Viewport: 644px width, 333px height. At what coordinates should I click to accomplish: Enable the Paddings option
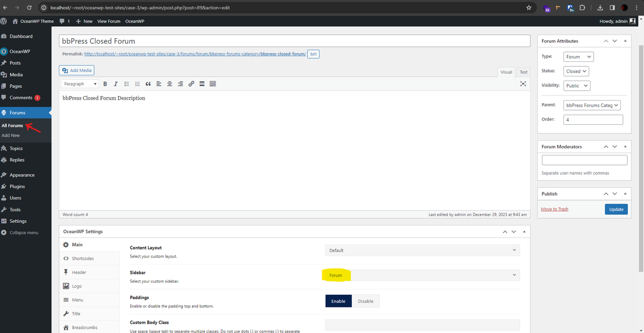(338, 301)
